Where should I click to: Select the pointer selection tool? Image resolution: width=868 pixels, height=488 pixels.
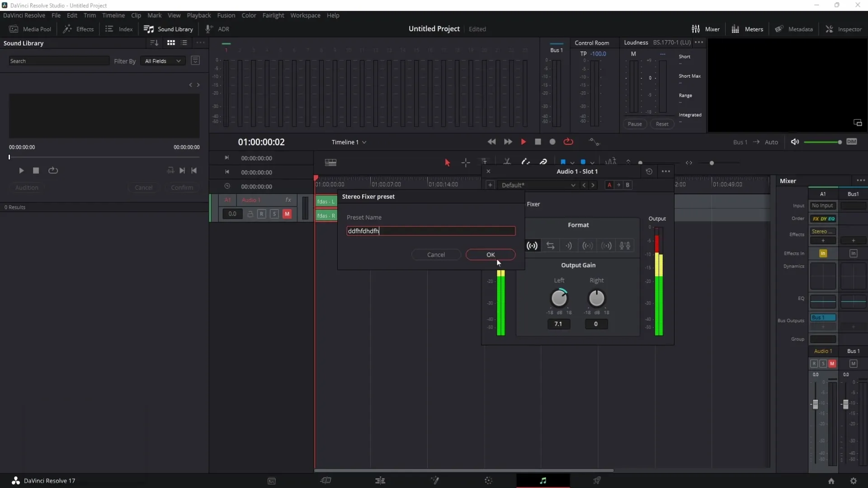pos(447,163)
